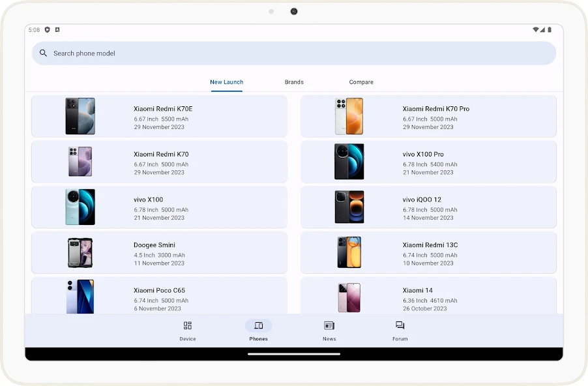Choose the vivo X100 title

point(149,200)
